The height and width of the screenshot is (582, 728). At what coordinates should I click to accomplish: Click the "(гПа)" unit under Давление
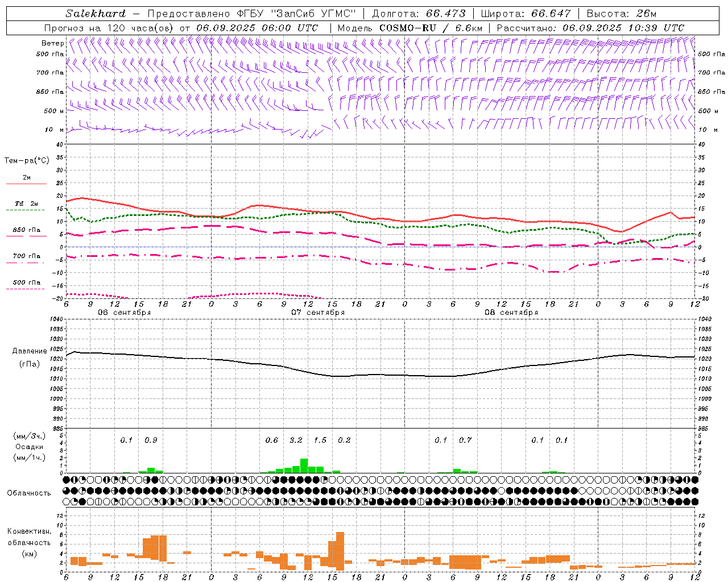[29, 364]
